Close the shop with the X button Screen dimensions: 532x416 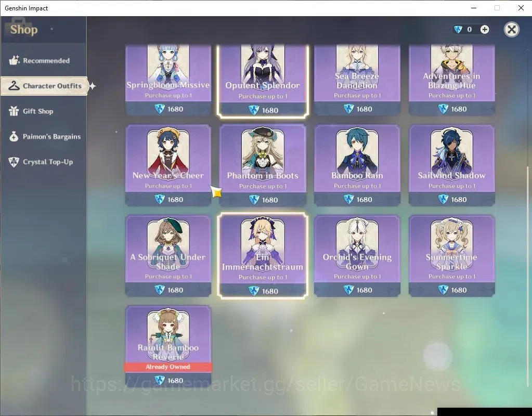(x=511, y=30)
